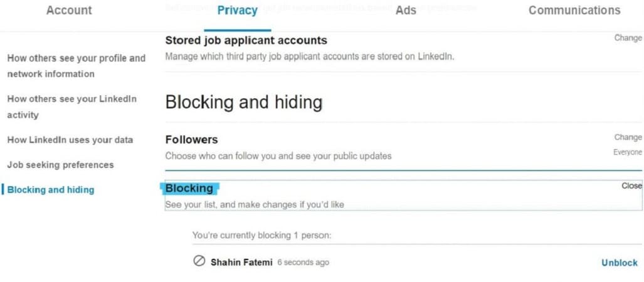644x282 pixels.
Task: Open 'How others see your LinkedIn activity'
Action: click(x=72, y=107)
